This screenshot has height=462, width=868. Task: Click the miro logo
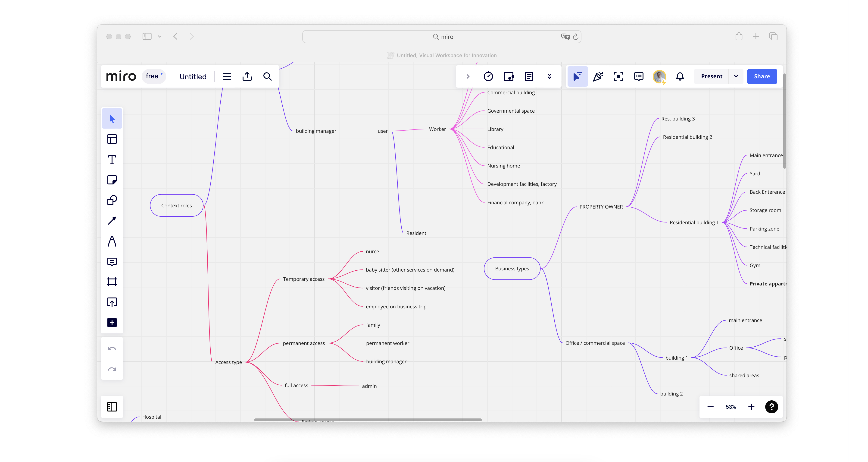pos(121,76)
